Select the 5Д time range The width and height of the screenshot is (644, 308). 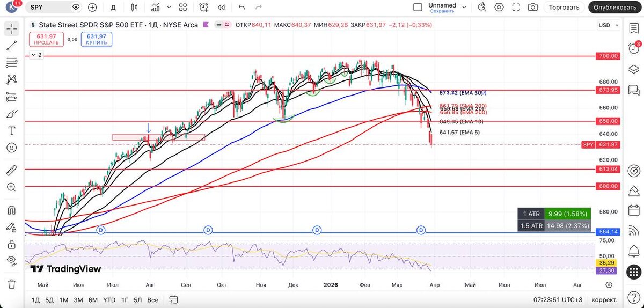(x=49, y=299)
